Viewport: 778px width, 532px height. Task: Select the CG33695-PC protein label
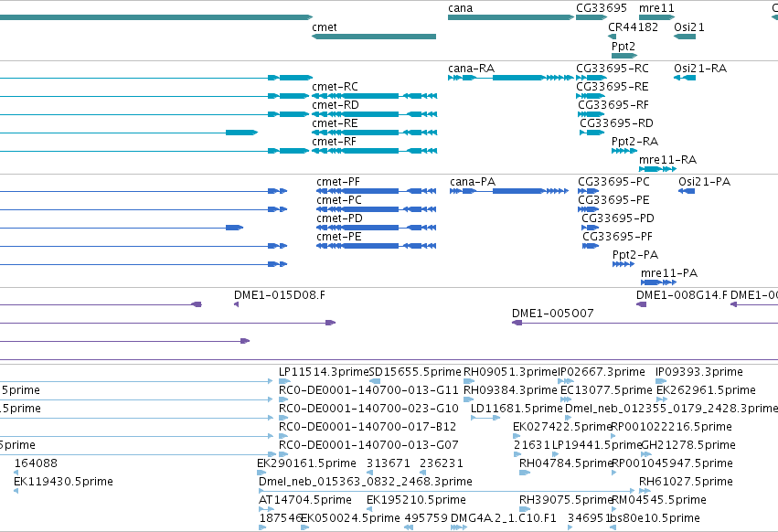[613, 182]
